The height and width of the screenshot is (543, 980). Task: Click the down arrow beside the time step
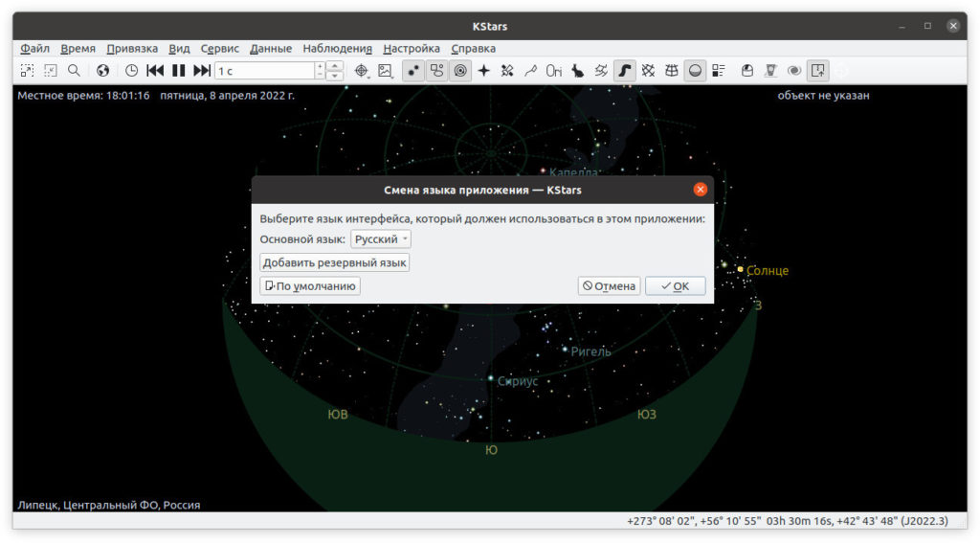[335, 76]
